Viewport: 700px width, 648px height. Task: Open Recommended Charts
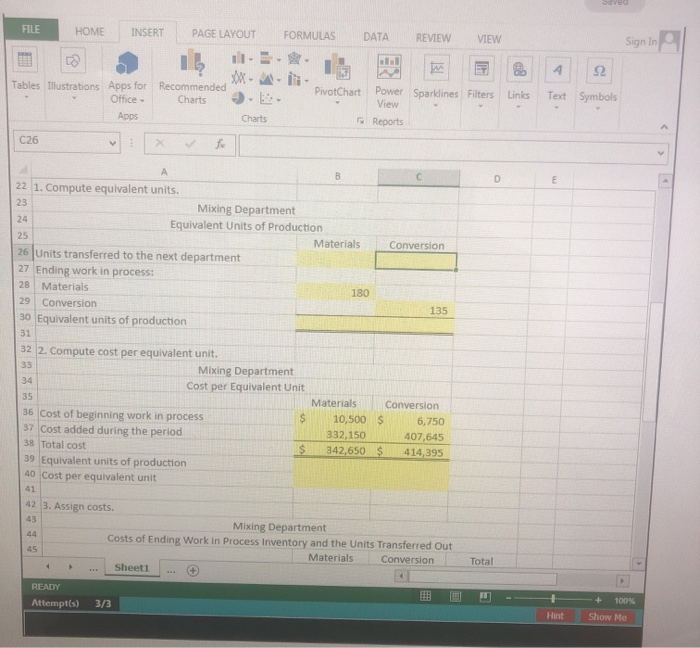192,63
